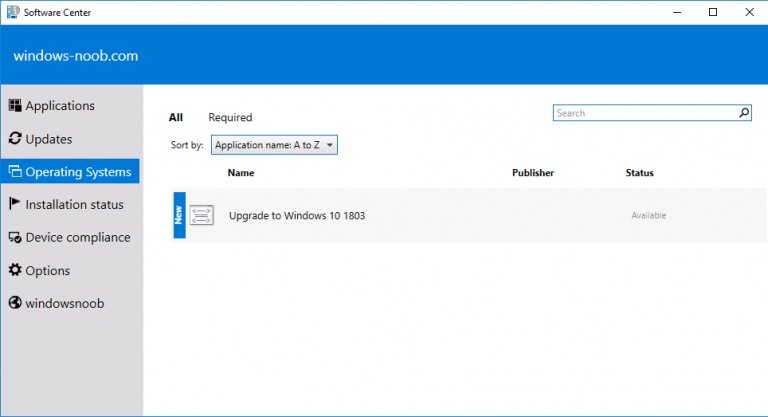
Task: Click the Available status text
Action: 648,216
